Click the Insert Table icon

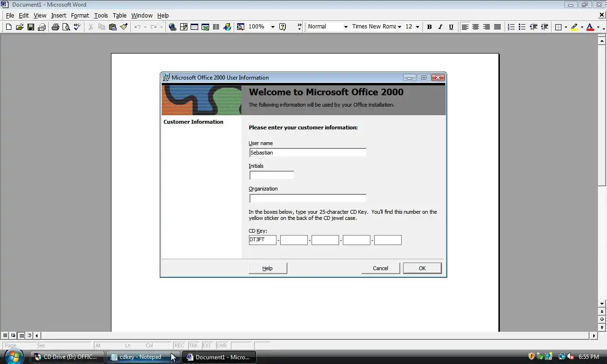[x=194, y=27]
